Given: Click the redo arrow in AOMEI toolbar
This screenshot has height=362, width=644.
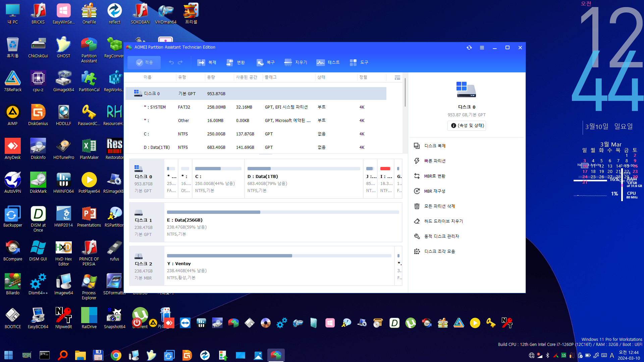Looking at the screenshot, I should pos(180,62).
